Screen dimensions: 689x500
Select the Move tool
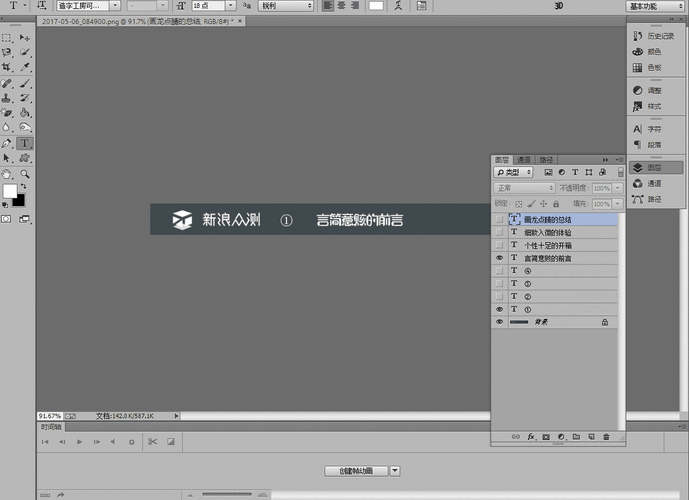coord(25,38)
